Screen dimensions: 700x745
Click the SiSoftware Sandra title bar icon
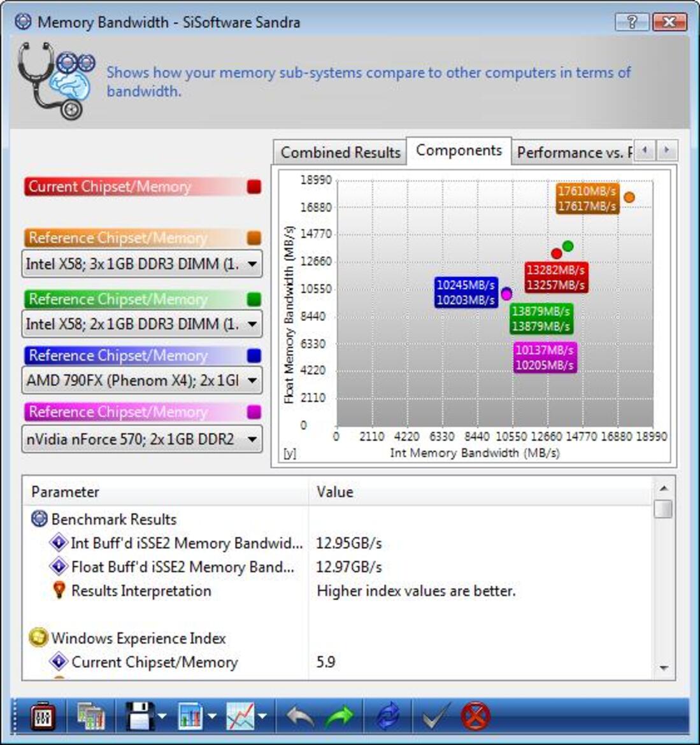pos(23,22)
